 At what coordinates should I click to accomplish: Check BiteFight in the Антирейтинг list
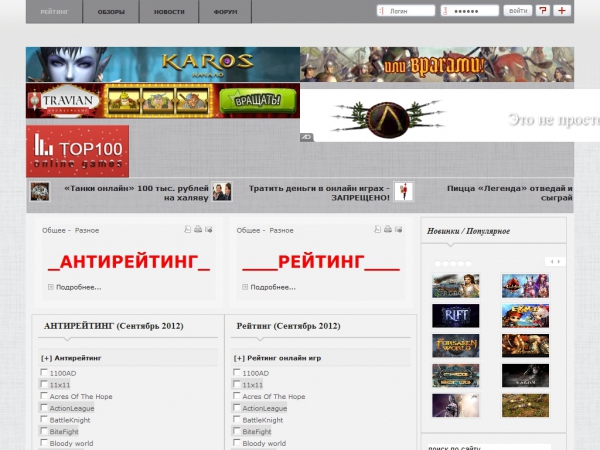pos(44,431)
